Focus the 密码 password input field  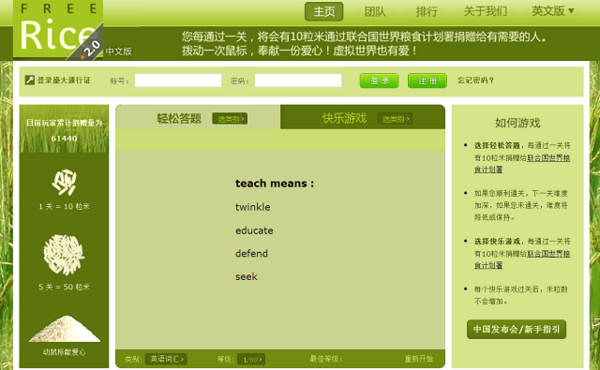coord(298,80)
